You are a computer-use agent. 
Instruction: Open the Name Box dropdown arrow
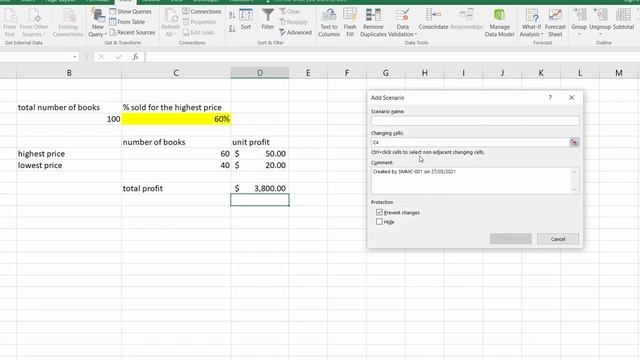[75, 57]
